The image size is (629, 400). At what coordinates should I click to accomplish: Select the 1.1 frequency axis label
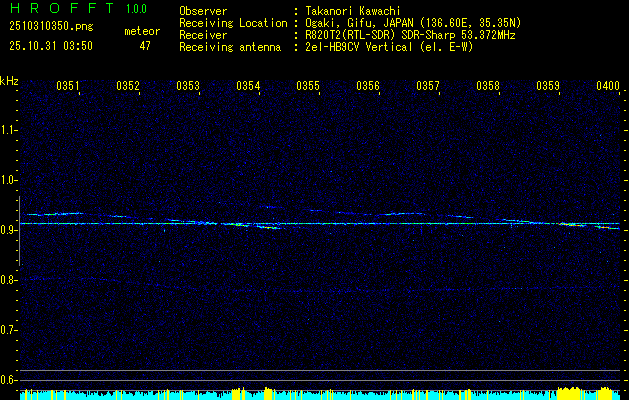click(9, 130)
